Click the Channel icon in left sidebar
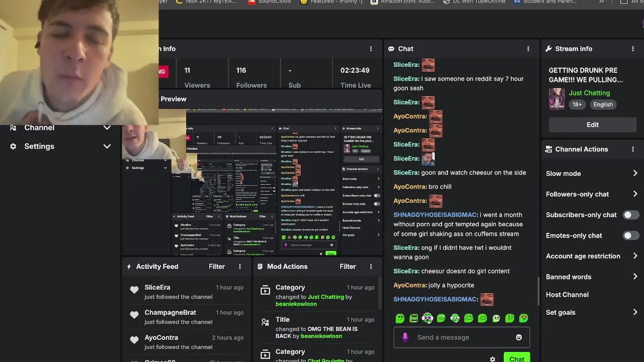The width and height of the screenshot is (644, 362). (13, 128)
